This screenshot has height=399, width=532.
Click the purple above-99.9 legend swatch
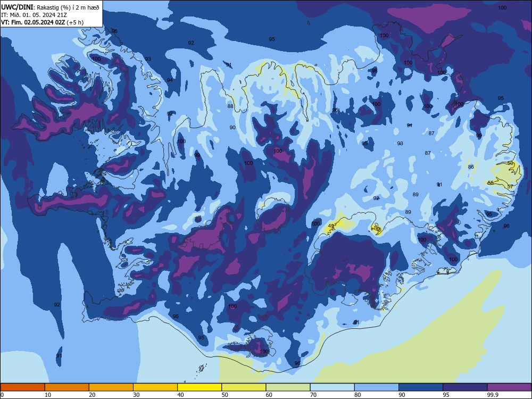tap(509, 387)
